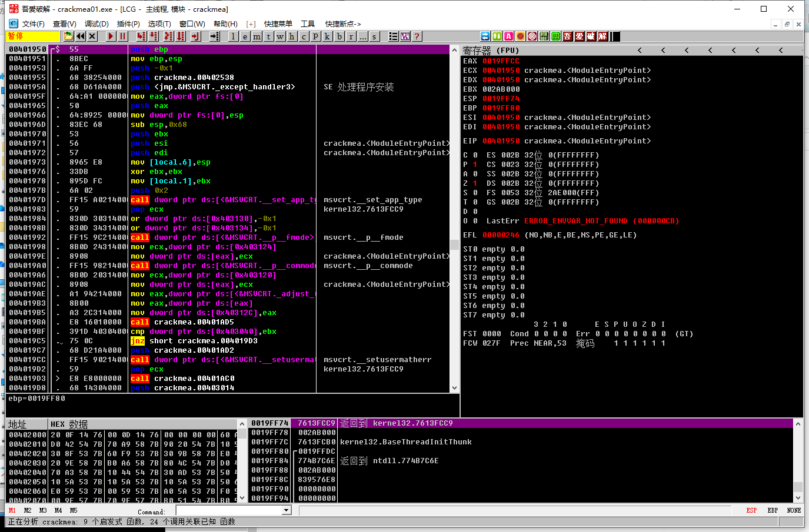Click the Execute till return icon
This screenshot has height=532, width=809.
tap(195, 36)
